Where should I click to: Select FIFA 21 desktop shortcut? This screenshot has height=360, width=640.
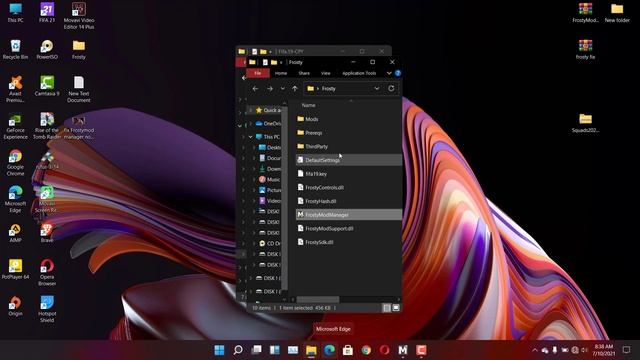[x=47, y=13]
